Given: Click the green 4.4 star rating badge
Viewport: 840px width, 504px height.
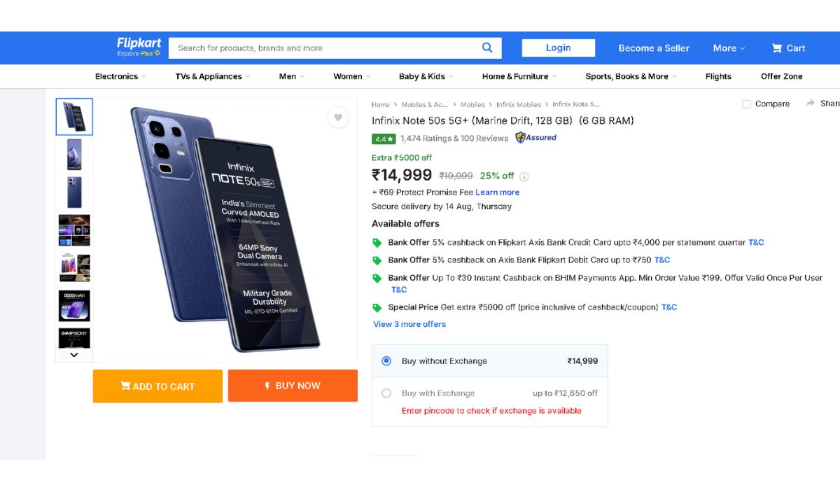Looking at the screenshot, I should pos(384,139).
